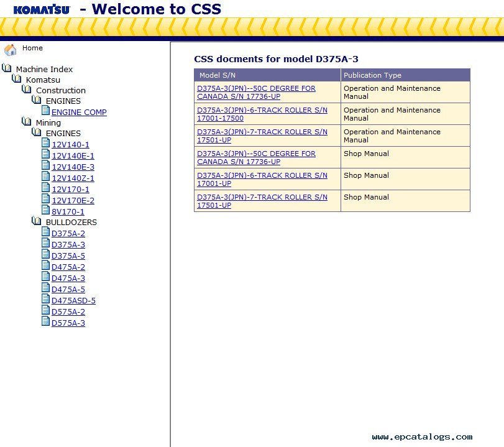This screenshot has width=504, height=447.
Task: Click the Construction tree label
Action: click(61, 90)
